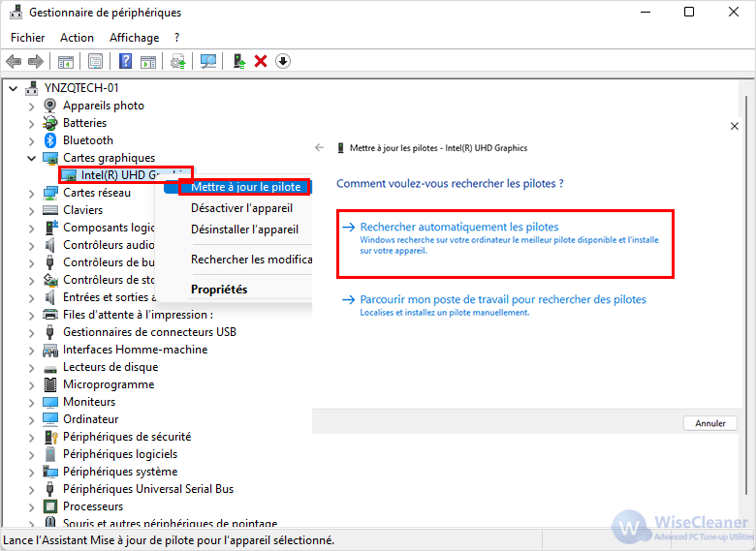Click the Interfaces Homme-machine icon
756x551 pixels.
click(50, 351)
